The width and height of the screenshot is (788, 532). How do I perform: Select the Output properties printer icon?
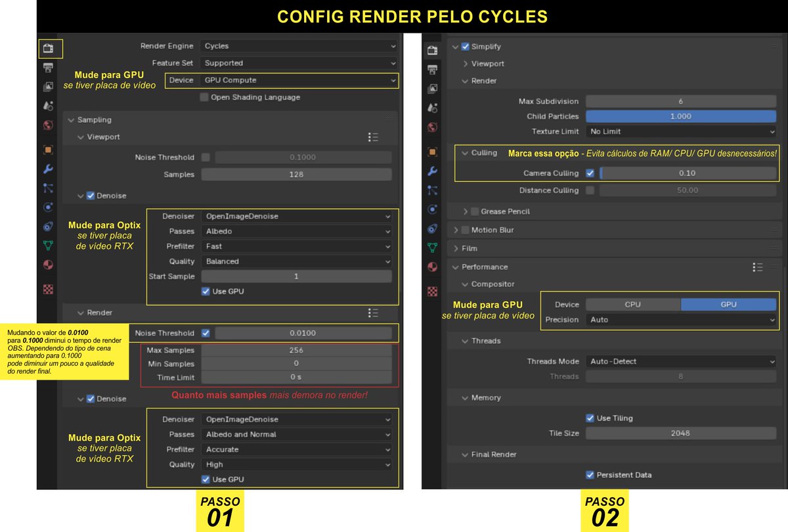48,67
